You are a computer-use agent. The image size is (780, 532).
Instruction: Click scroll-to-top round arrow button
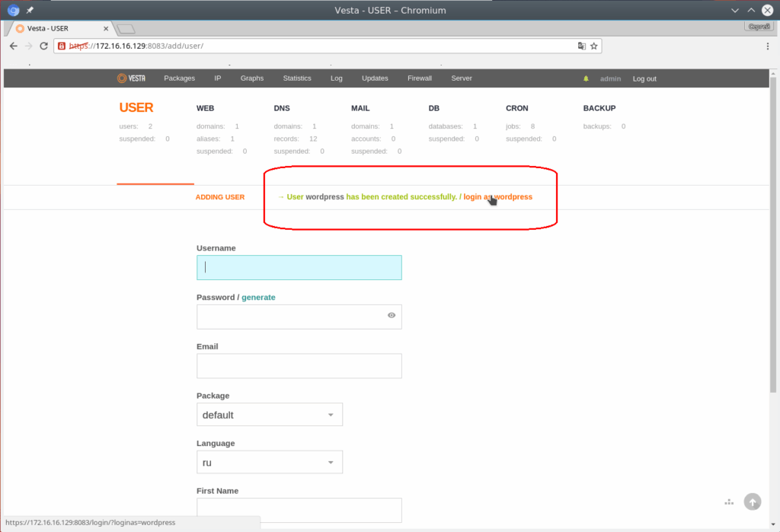752,502
